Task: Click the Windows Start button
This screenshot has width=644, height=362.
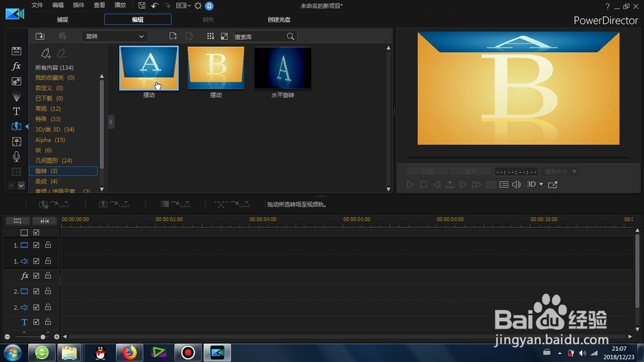Action: tap(13, 353)
